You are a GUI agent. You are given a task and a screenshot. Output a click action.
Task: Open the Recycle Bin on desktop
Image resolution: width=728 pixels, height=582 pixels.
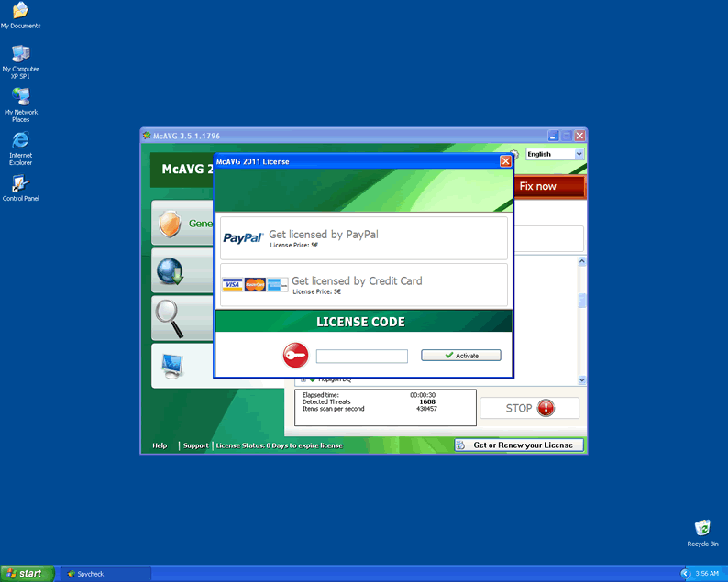click(x=702, y=528)
